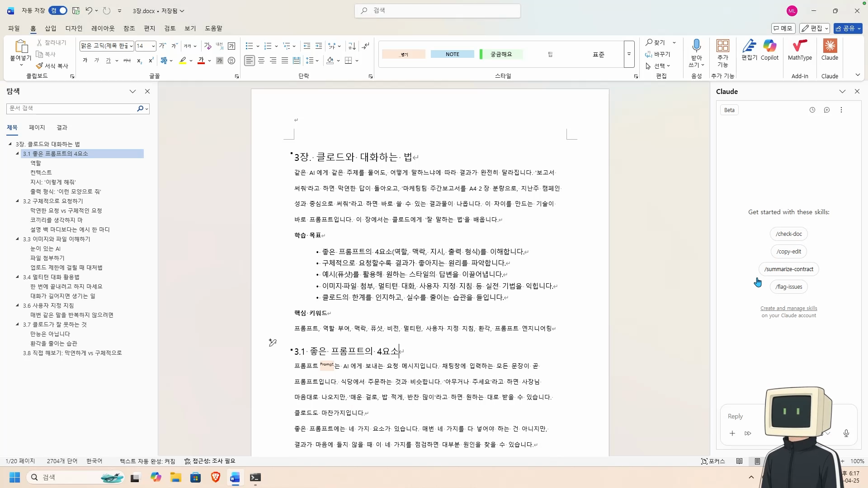Open the 삽입 ribbon tab

tap(51, 28)
